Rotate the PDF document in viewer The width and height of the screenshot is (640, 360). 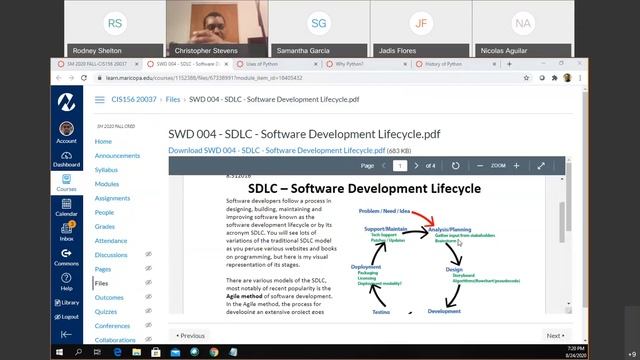tap(456, 166)
